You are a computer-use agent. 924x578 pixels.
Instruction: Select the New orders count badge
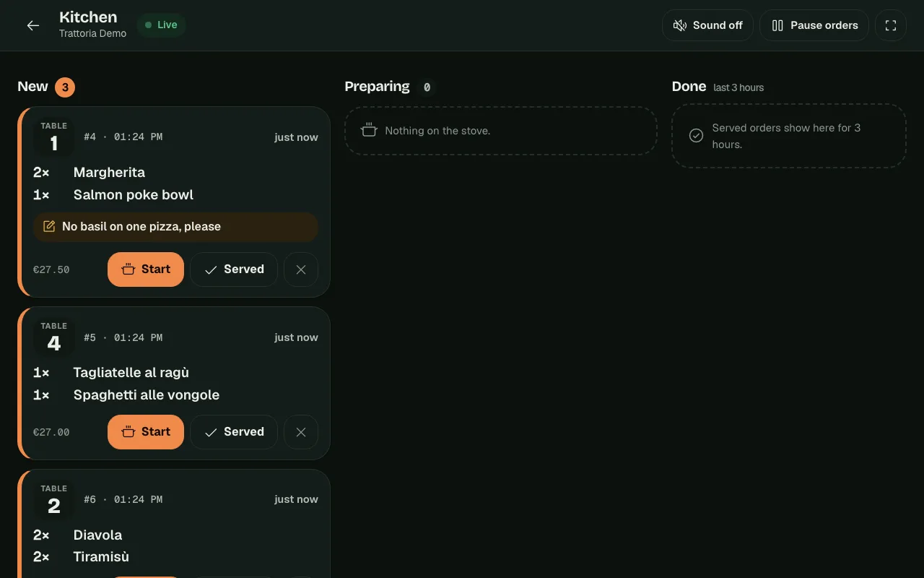65,87
